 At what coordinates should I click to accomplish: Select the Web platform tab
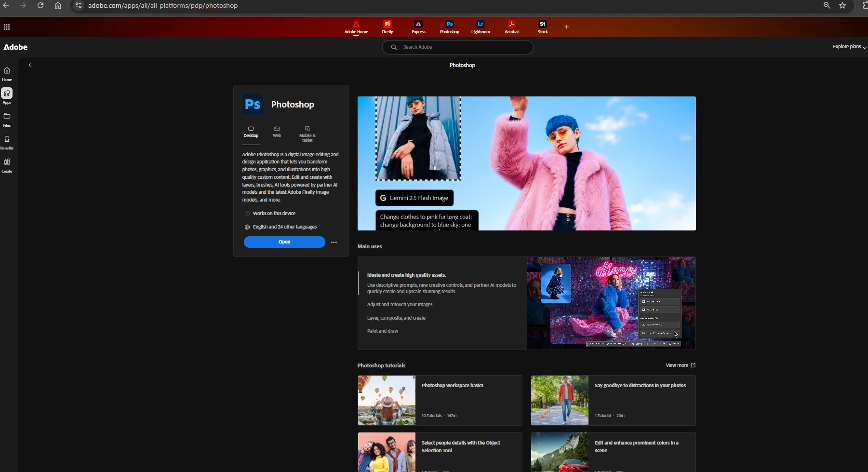pos(277,132)
